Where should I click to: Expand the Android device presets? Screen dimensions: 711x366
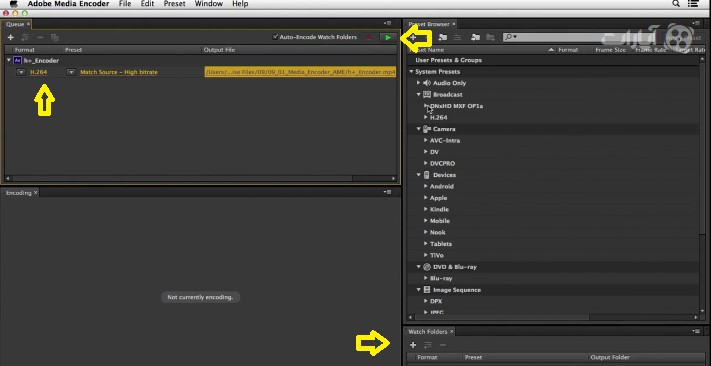426,186
